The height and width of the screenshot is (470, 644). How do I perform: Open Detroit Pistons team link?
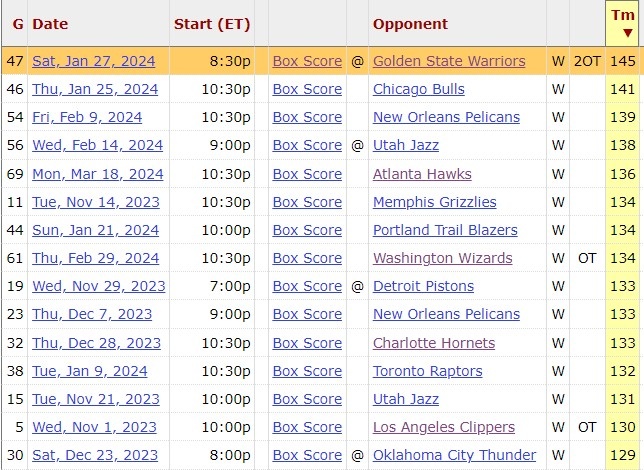[x=423, y=286]
